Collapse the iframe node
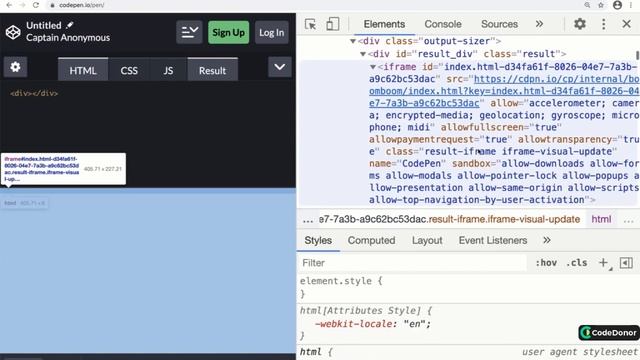The width and height of the screenshot is (640, 360). tap(373, 67)
